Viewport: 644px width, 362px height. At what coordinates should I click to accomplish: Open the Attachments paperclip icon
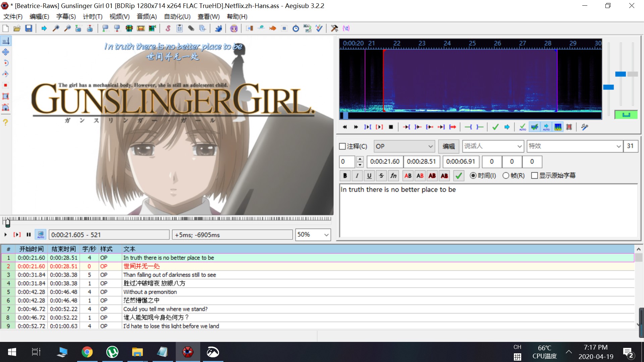coord(191,28)
